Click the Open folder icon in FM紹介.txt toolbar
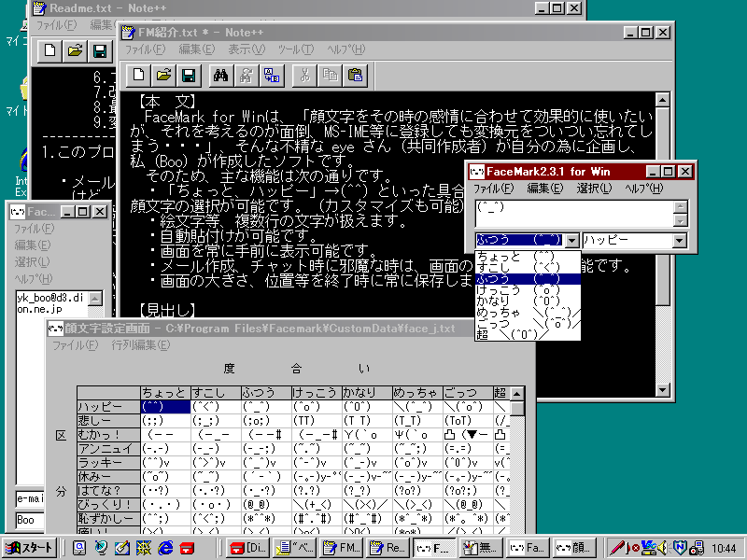This screenshot has height=560, width=747. [164, 76]
